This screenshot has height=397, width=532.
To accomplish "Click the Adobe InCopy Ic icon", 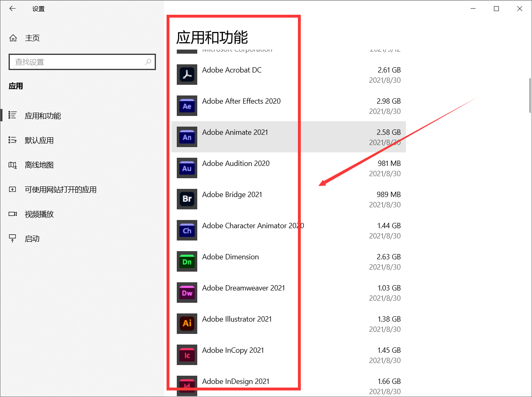I will point(187,355).
